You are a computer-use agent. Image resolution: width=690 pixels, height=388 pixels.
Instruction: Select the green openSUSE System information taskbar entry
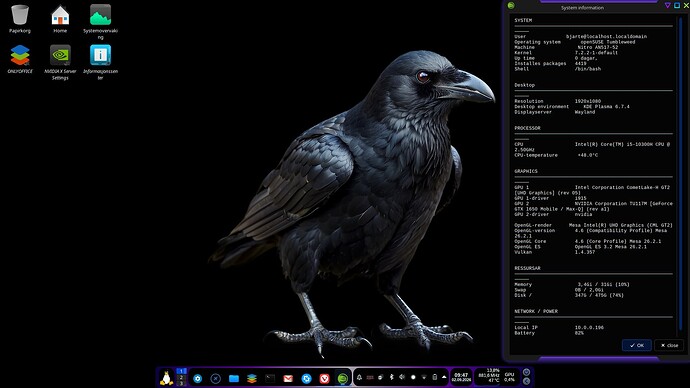point(342,378)
